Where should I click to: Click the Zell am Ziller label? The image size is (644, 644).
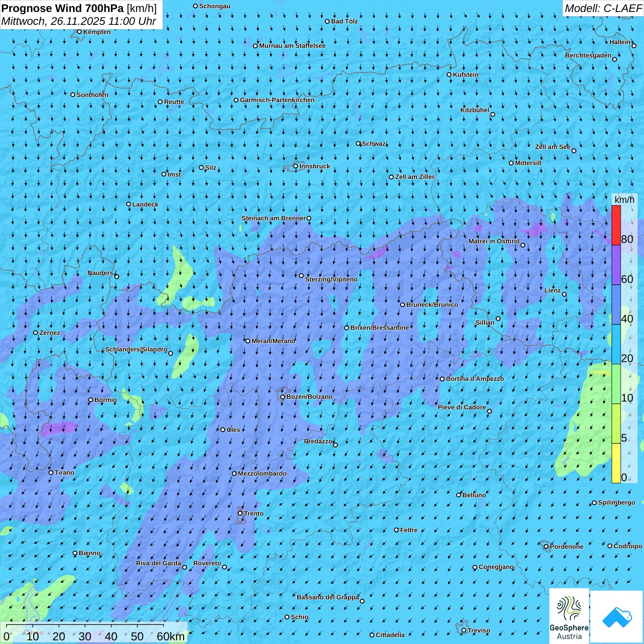414,177
